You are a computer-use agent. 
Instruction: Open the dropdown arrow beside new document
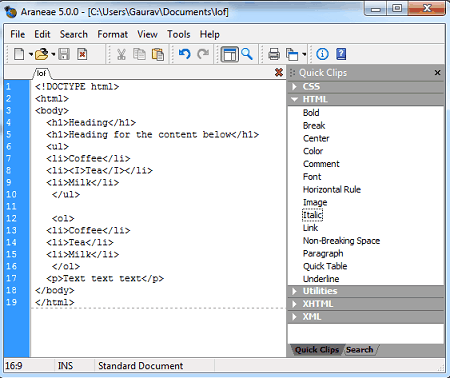point(30,54)
